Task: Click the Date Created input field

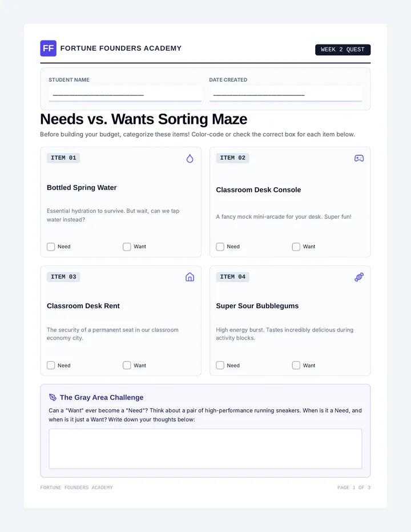Action: click(286, 94)
